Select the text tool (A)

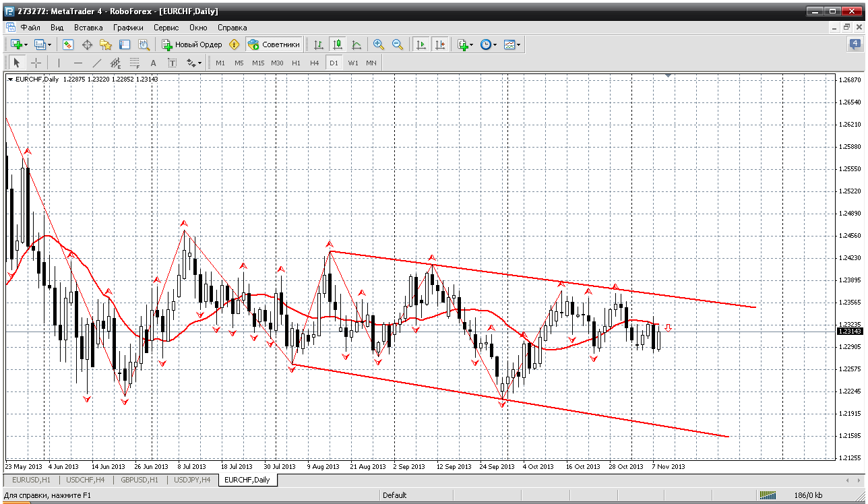[x=153, y=63]
